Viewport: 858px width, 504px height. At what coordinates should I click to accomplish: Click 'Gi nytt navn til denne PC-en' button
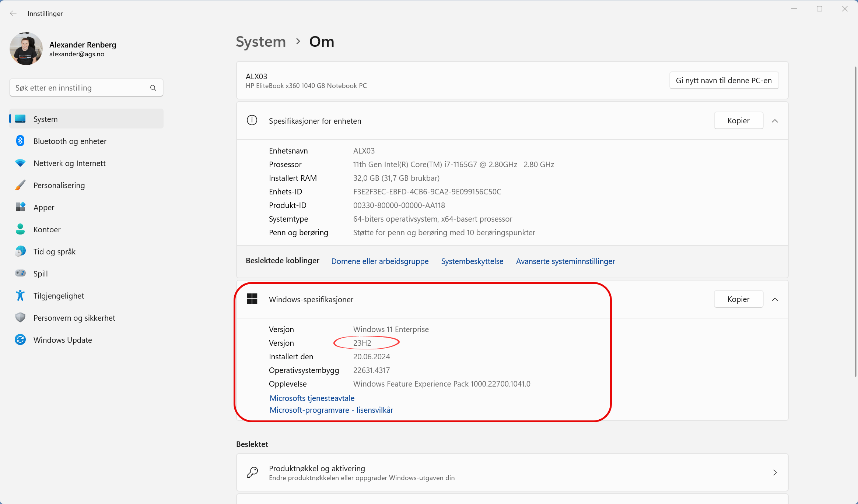click(x=724, y=81)
